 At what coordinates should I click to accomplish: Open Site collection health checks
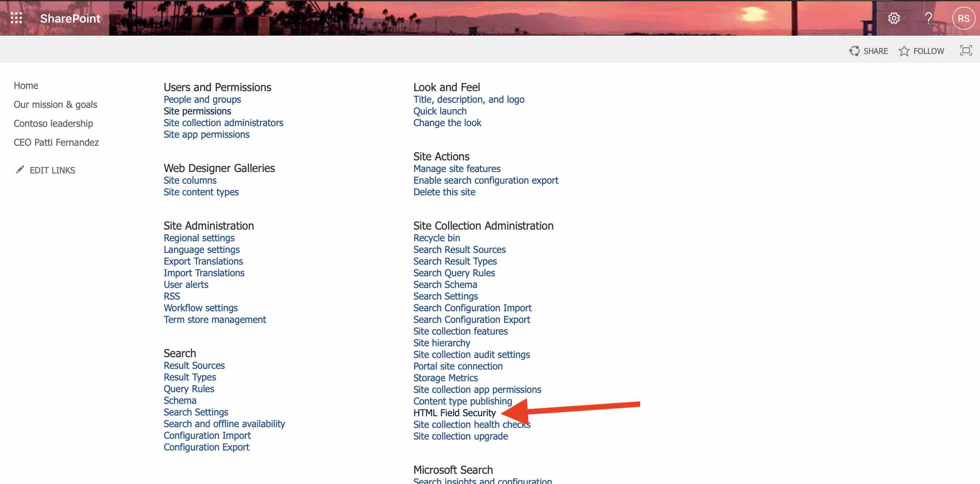tap(472, 424)
